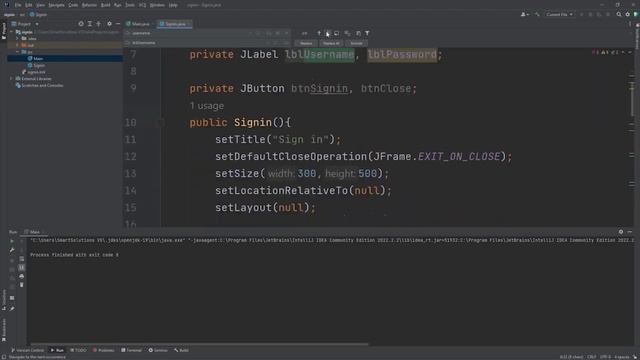This screenshot has width=640, height=360.
Task: Toggle scroll to end in console
Action: click(x=22, y=267)
